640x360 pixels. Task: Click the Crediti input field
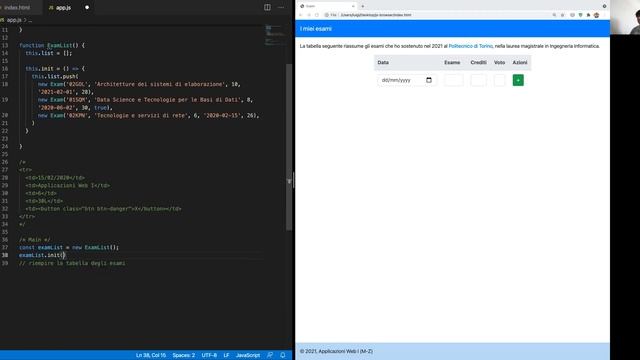[x=478, y=80]
